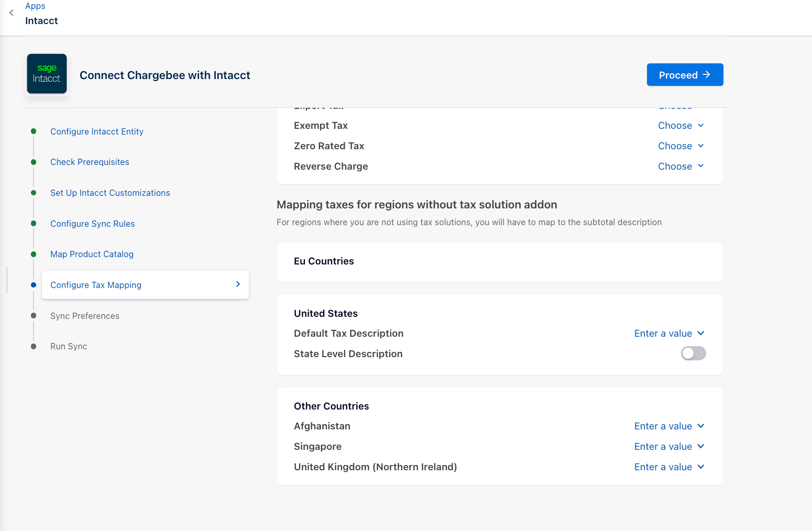This screenshot has height=531, width=812.
Task: Click the Apps breadcrumb link
Action: point(35,6)
